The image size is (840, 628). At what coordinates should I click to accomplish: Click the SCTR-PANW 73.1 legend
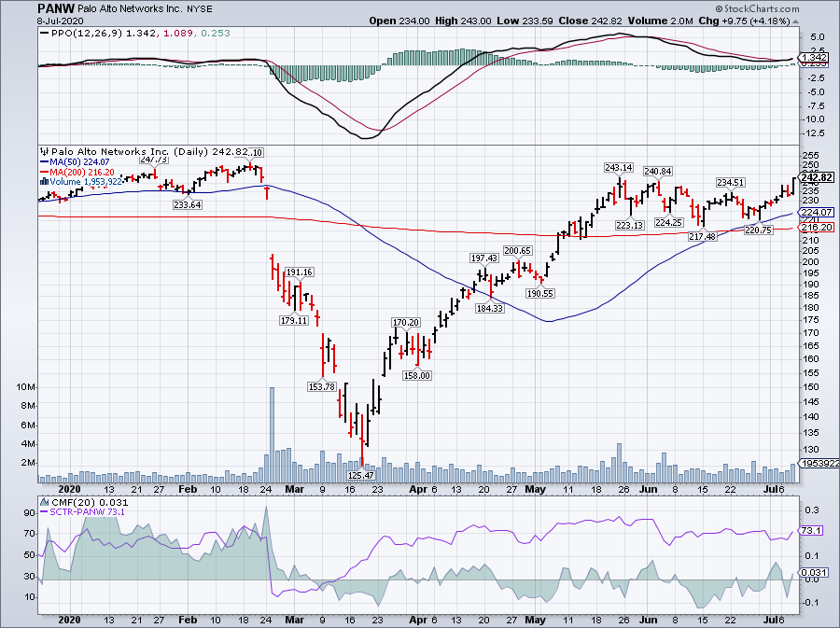tap(88, 512)
